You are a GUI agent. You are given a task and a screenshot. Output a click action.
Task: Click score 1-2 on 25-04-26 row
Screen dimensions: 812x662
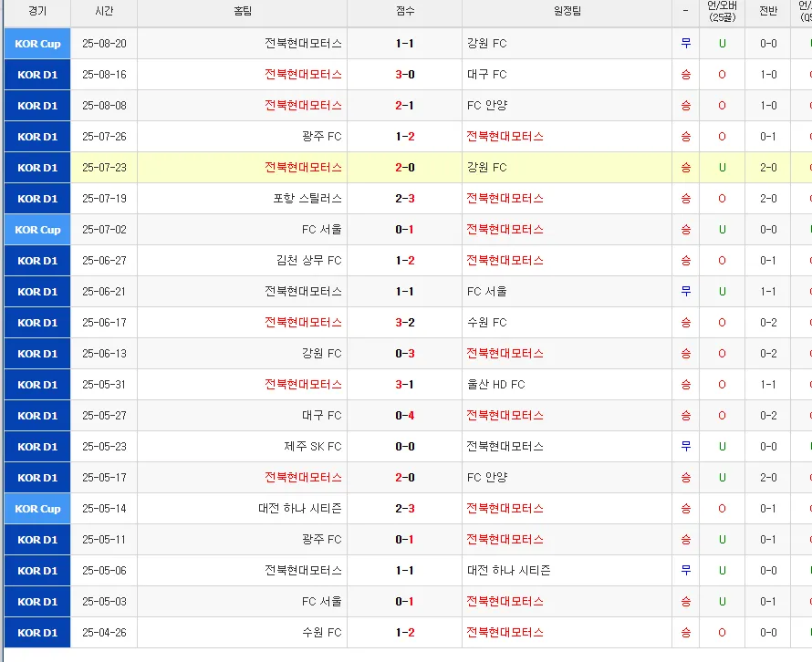(405, 633)
